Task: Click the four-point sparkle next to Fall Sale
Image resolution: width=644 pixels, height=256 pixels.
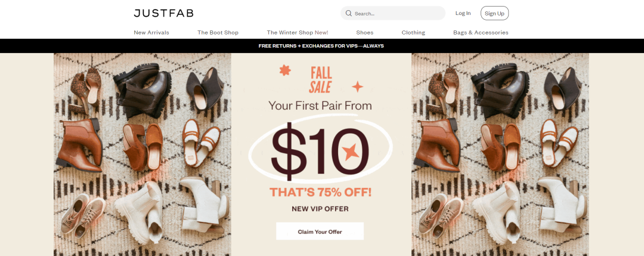Action: pos(357,87)
